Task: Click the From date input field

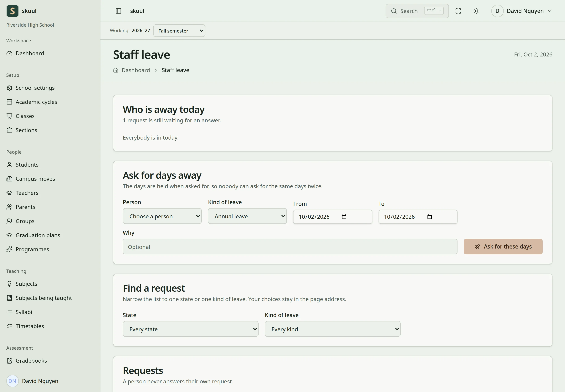Action: tap(333, 217)
